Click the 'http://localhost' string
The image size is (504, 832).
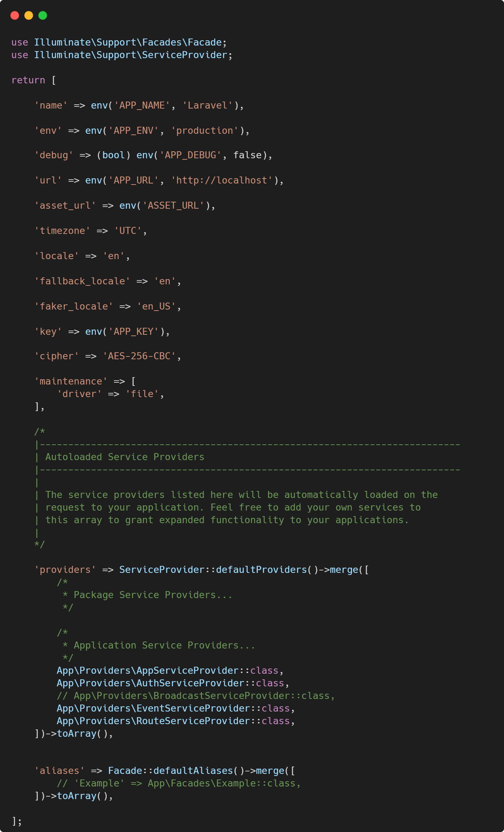click(222, 180)
